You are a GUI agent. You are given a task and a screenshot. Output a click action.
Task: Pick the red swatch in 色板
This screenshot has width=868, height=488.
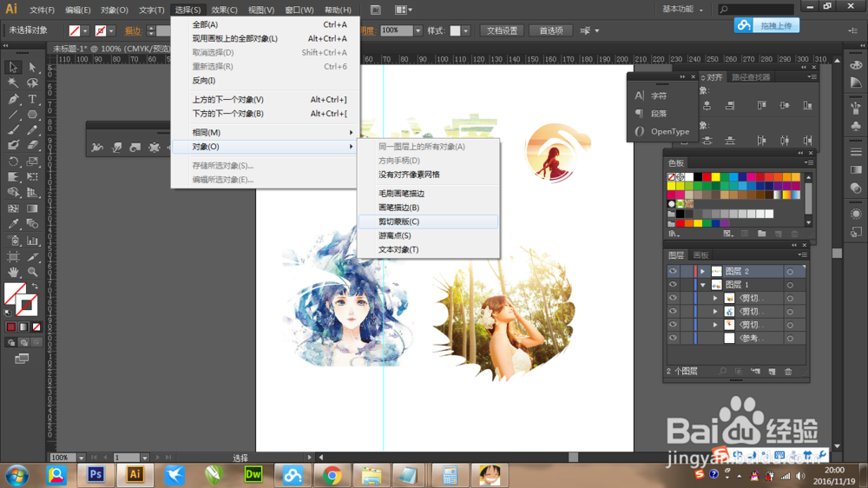pos(707,177)
